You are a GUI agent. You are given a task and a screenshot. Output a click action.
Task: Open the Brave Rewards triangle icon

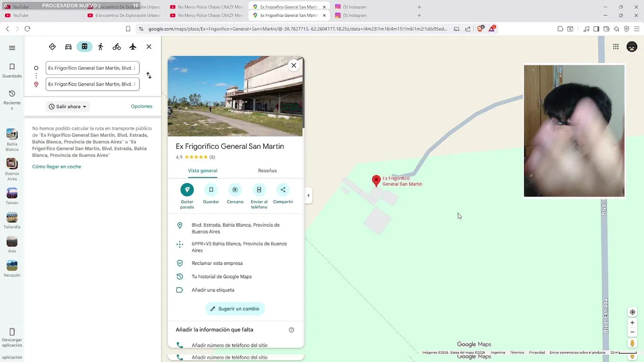coord(492,29)
